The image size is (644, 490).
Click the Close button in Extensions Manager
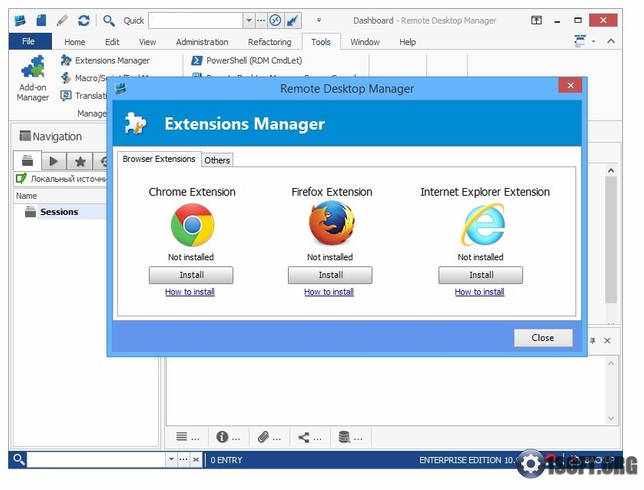point(543,338)
